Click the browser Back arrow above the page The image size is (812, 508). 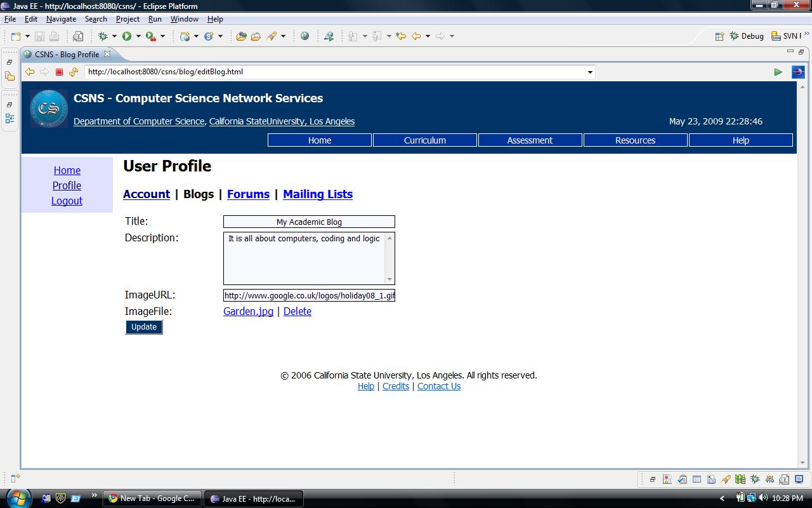coord(30,72)
